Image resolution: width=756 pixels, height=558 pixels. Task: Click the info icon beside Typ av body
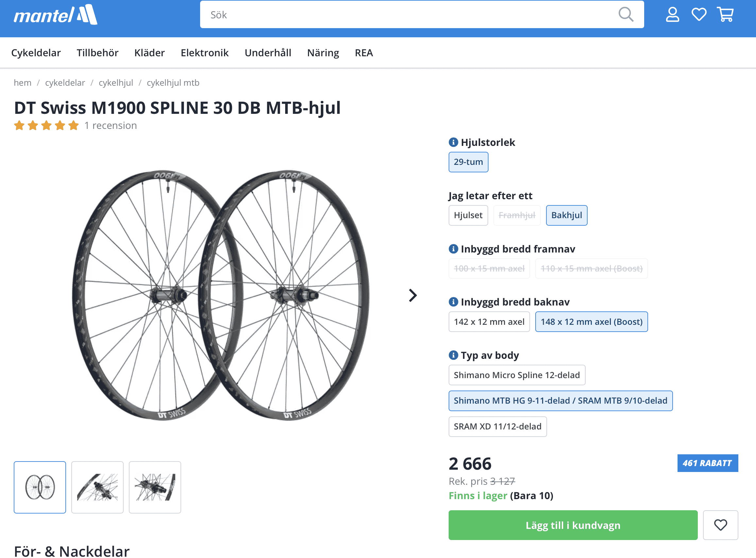pyautogui.click(x=453, y=355)
